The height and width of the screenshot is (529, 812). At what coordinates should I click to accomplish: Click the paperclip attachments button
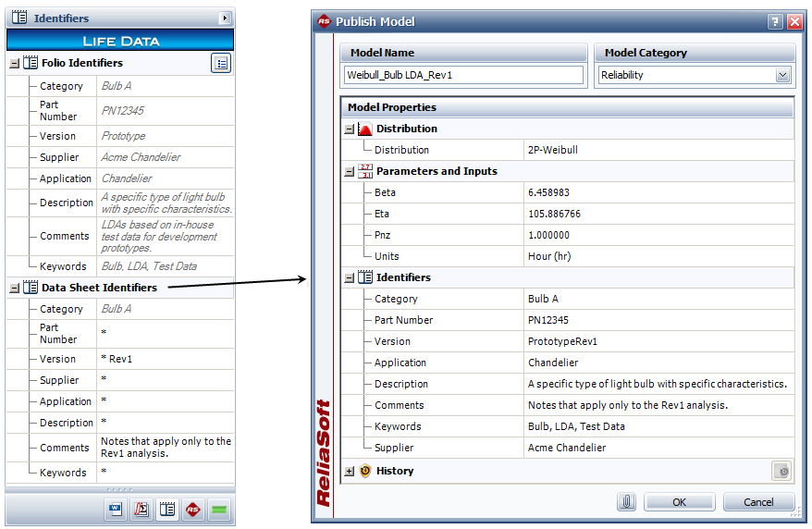[x=627, y=501]
